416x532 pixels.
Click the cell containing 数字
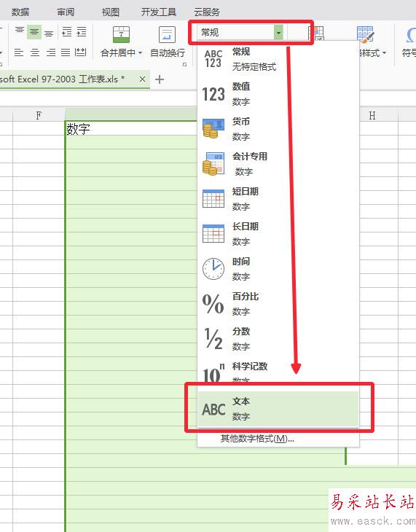[x=131, y=128]
